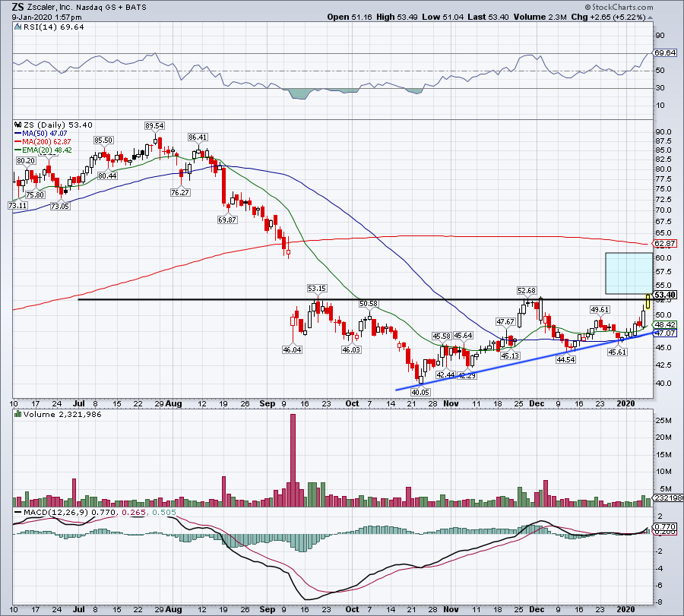Click the red 62.87 MA(200) axis tag
The image size is (684, 616).
pyautogui.click(x=665, y=243)
